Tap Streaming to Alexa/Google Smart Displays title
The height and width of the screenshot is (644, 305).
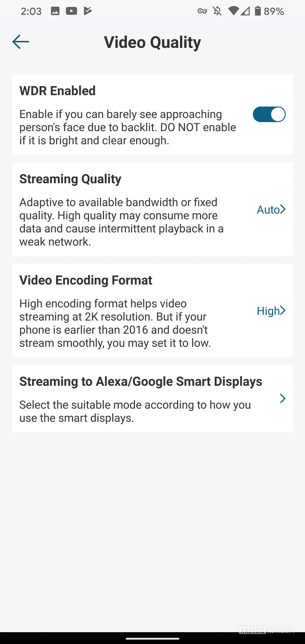tap(141, 382)
